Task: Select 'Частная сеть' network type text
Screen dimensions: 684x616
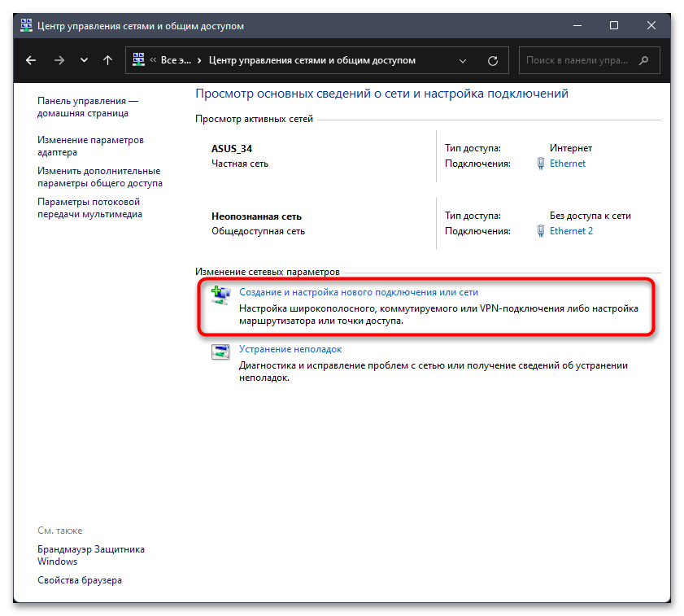Action: click(240, 164)
